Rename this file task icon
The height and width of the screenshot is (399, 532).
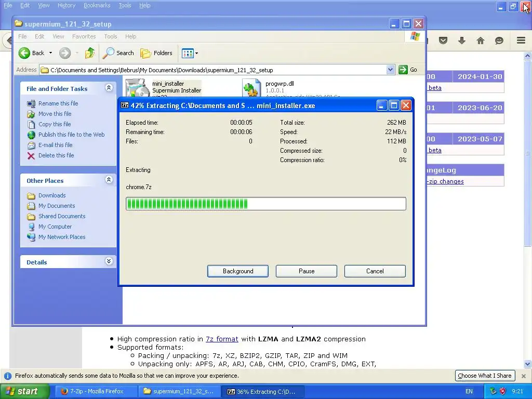[x=31, y=103]
